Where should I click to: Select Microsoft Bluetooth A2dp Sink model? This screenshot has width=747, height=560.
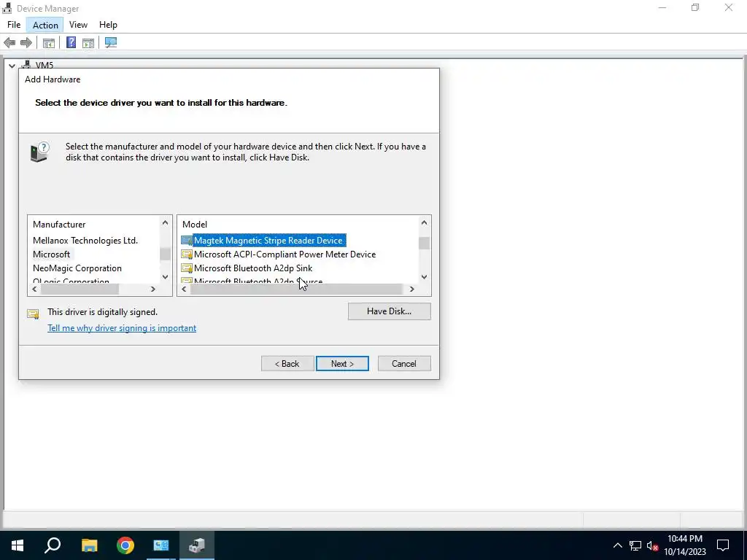point(253,268)
